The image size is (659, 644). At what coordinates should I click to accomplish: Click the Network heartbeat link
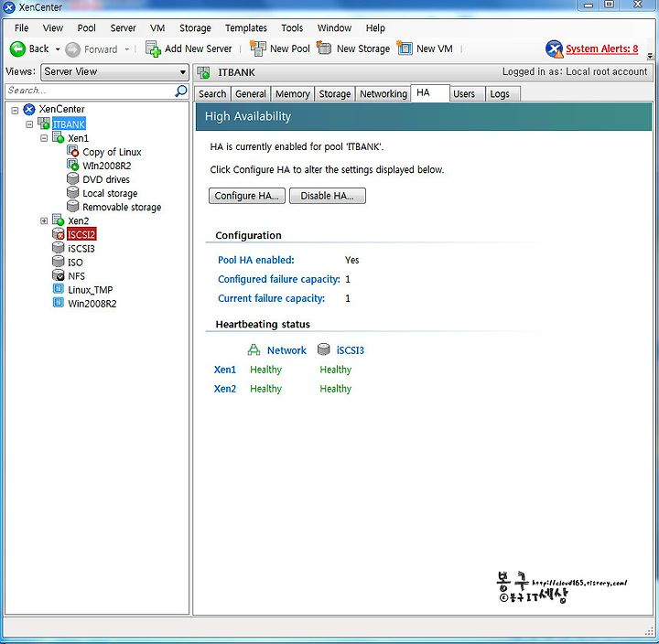pyautogui.click(x=286, y=350)
